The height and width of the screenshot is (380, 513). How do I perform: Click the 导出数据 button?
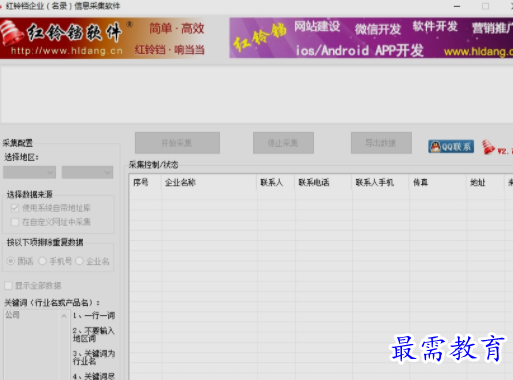point(381,143)
